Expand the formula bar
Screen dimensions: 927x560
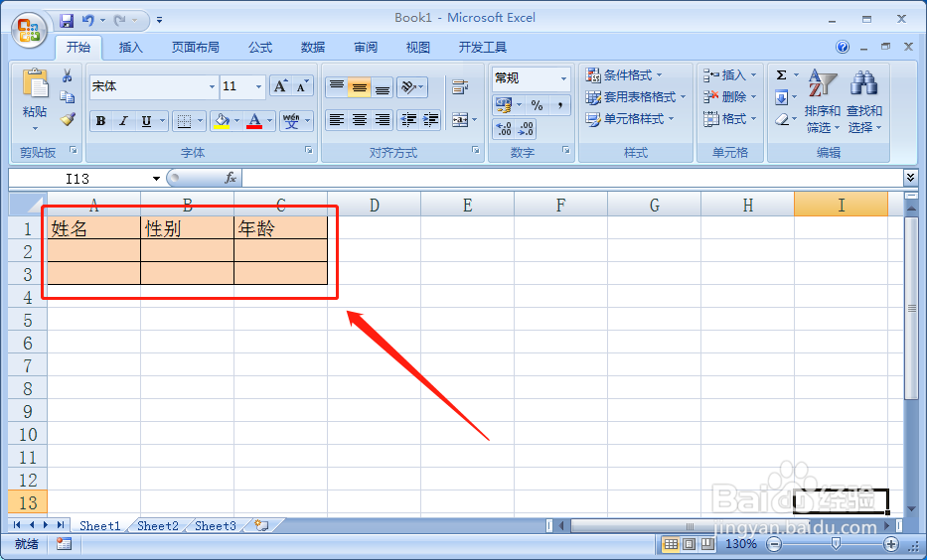[x=910, y=177]
